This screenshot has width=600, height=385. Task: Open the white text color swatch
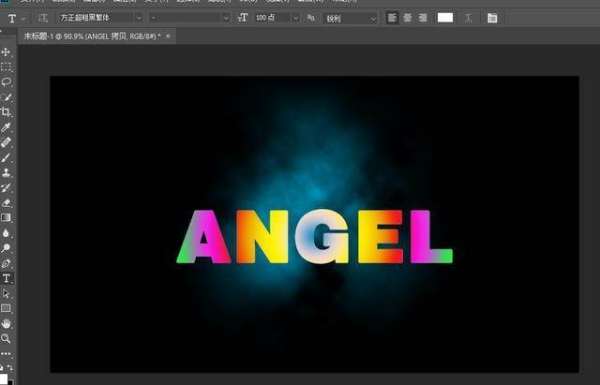(x=445, y=18)
